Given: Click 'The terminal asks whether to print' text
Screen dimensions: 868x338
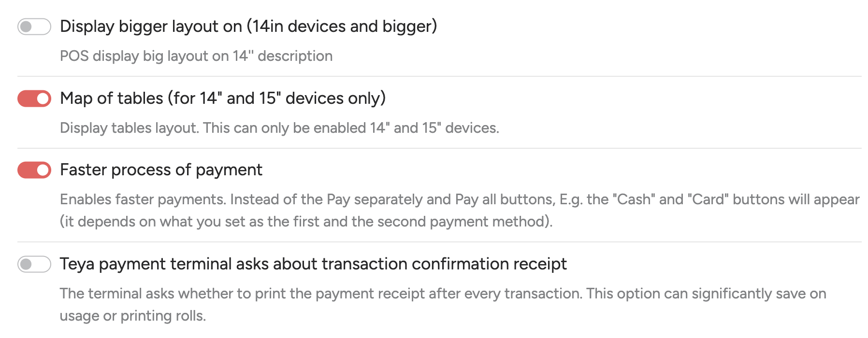Looking at the screenshot, I should pyautogui.click(x=442, y=294).
